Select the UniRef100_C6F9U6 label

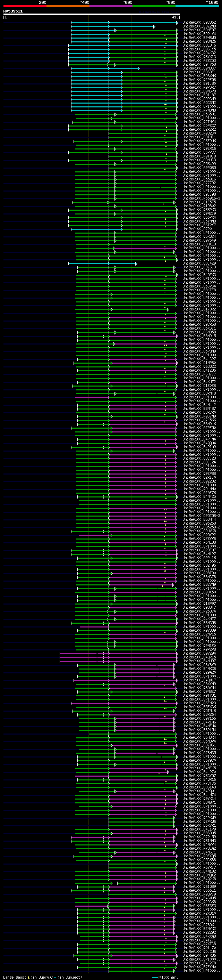(x=199, y=141)
